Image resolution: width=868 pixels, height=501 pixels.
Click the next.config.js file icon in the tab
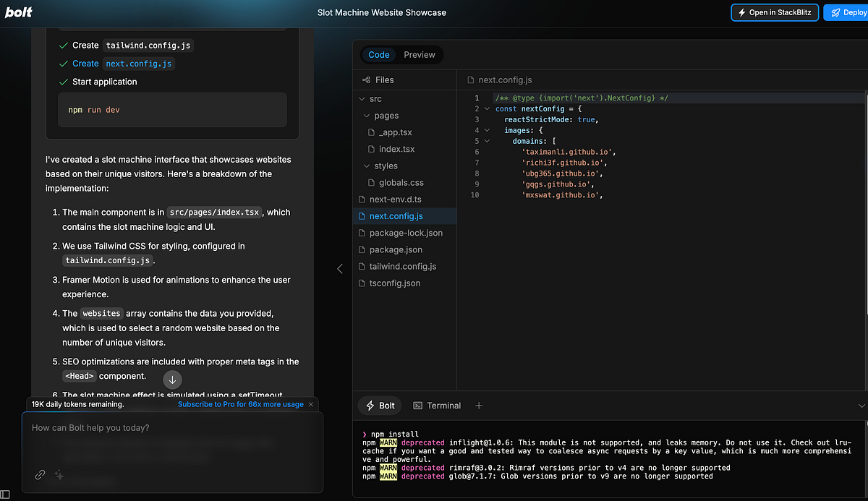point(471,80)
